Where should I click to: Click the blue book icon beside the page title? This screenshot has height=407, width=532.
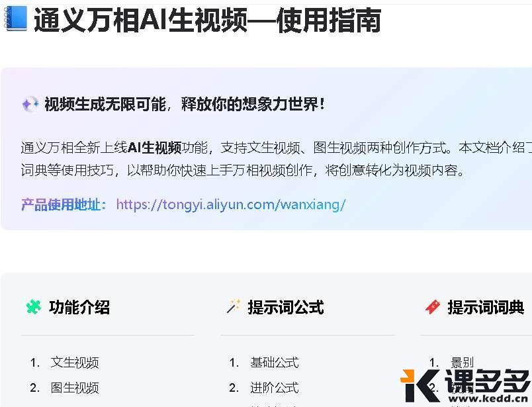coord(17,20)
